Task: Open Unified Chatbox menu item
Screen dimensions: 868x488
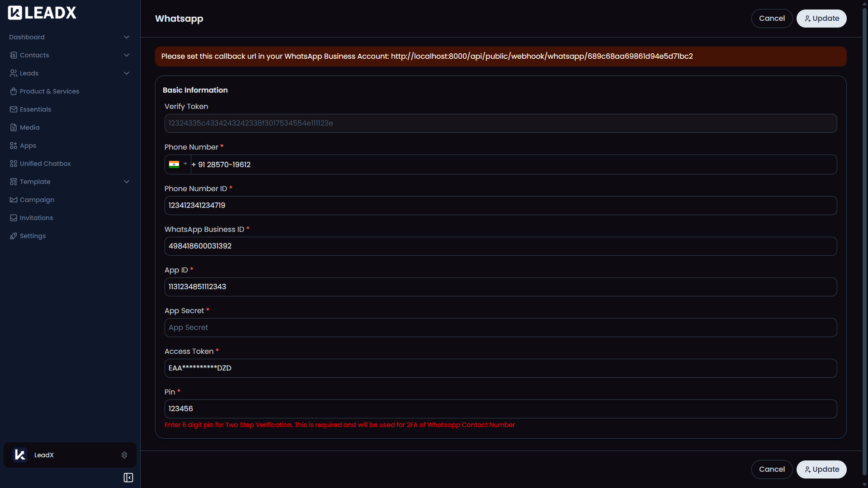Action: (45, 164)
